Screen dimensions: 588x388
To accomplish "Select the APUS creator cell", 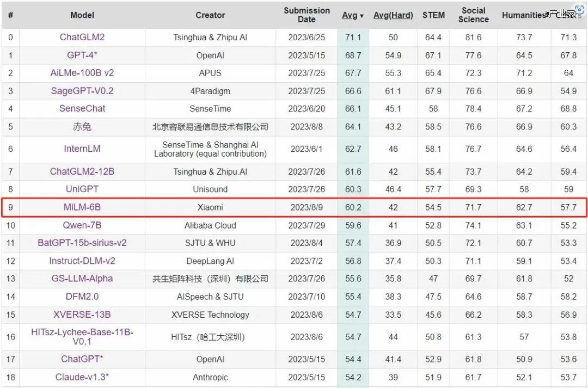I will [x=210, y=73].
